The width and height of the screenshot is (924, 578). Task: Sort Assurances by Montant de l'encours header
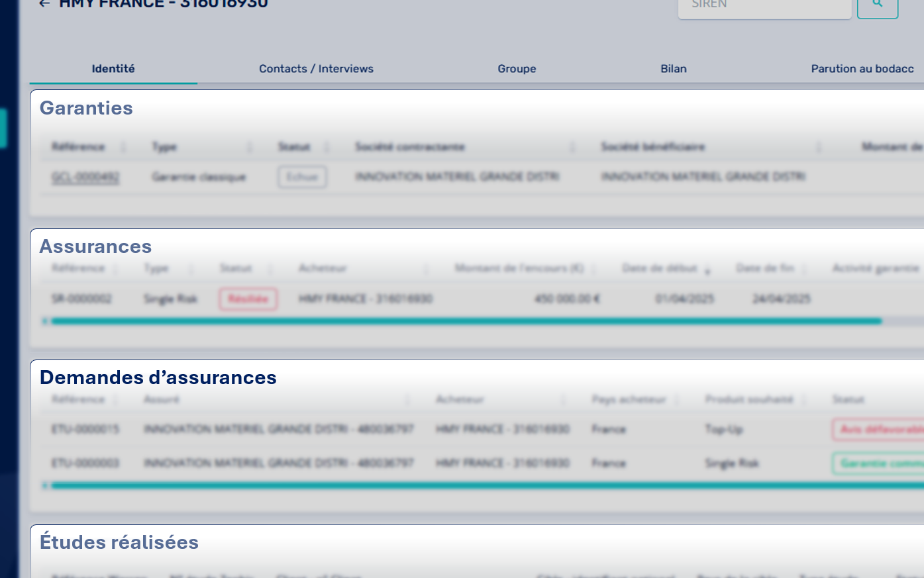tap(519, 268)
